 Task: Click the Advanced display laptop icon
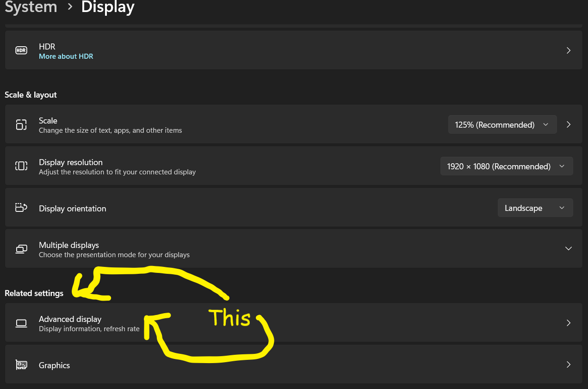(x=21, y=323)
